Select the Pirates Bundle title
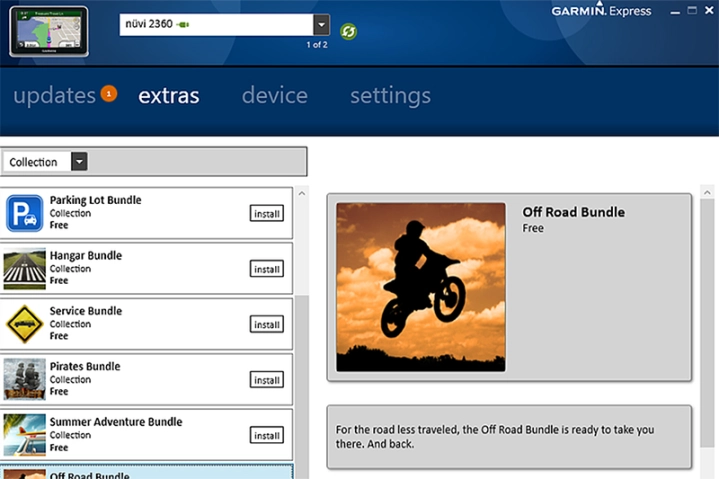Image resolution: width=719 pixels, height=479 pixels. tap(85, 367)
